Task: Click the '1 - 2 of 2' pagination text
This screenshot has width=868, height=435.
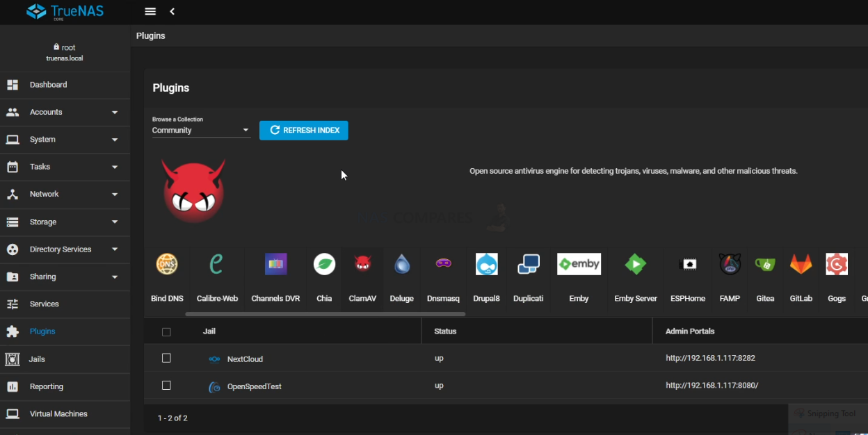Action: point(172,418)
